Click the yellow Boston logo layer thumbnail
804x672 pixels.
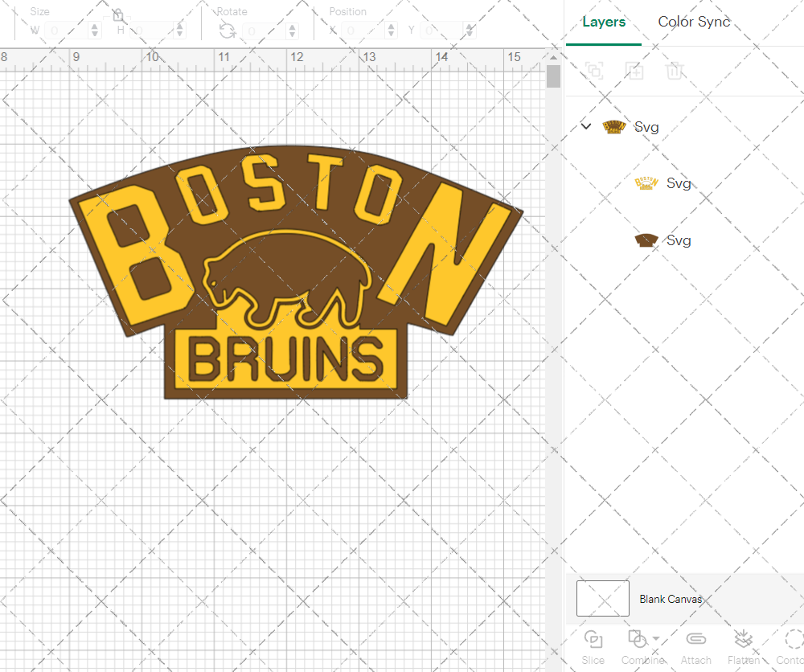coord(646,183)
